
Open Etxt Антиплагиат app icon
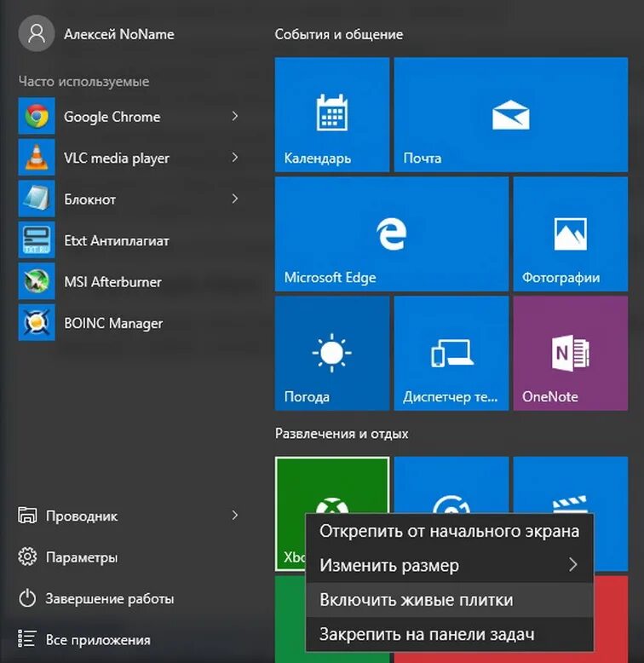click(x=37, y=239)
